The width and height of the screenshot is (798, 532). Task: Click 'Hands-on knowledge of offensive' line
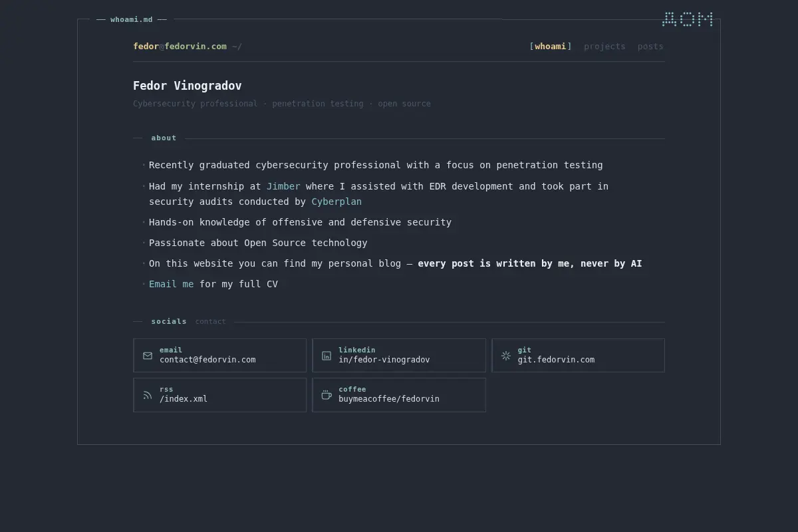pyautogui.click(x=300, y=222)
